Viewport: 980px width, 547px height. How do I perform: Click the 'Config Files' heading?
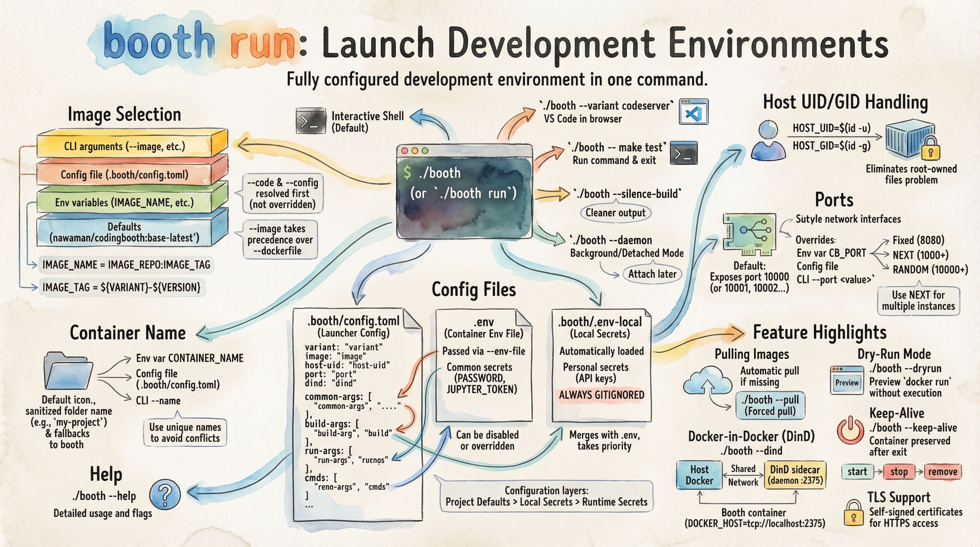(x=473, y=289)
